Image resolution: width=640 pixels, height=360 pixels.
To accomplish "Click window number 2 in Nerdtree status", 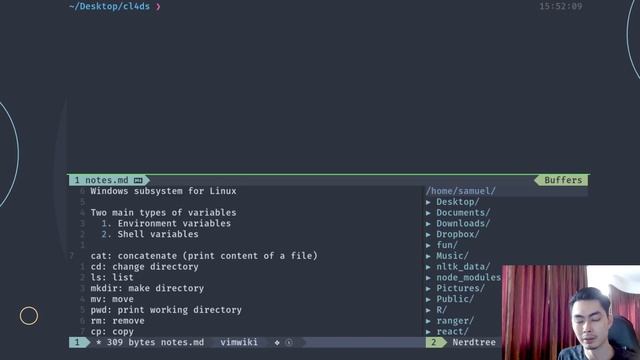I will pyautogui.click(x=434, y=342).
